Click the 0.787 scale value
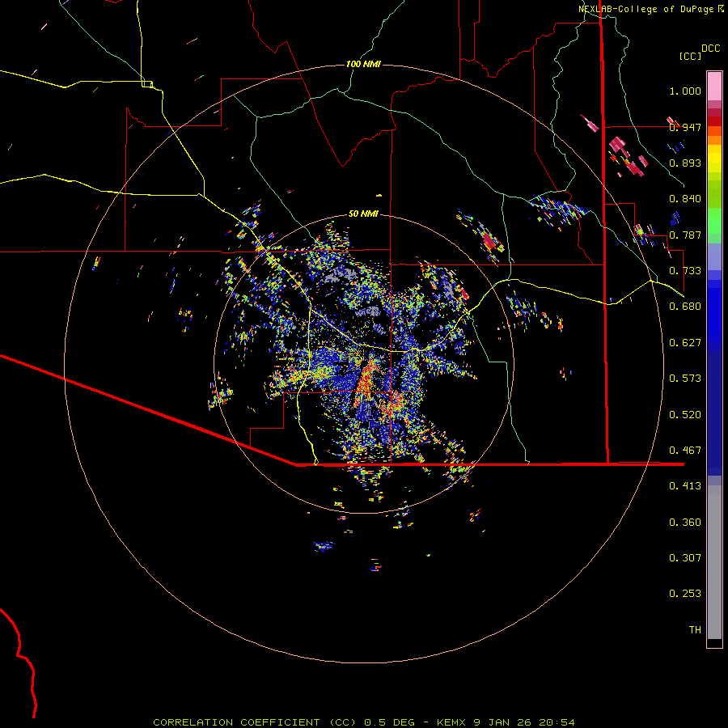Viewport: 728px width, 728px height. (685, 235)
